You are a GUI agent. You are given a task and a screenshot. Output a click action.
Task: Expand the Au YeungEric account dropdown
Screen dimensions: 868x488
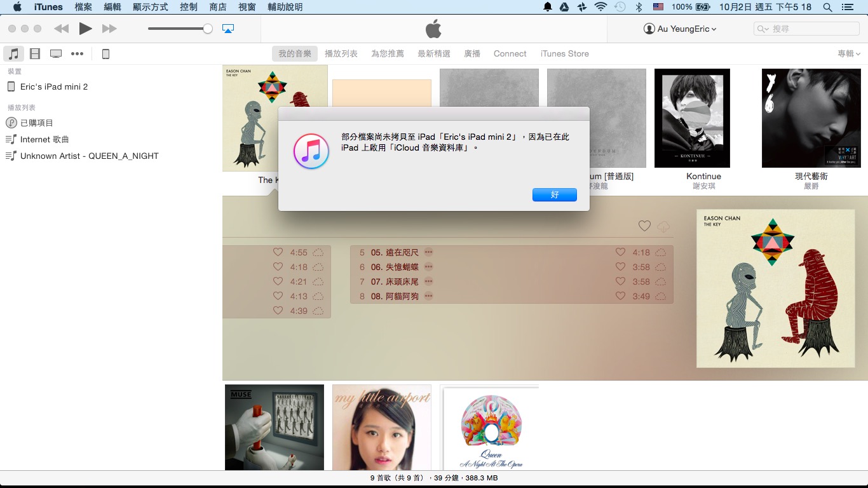pyautogui.click(x=680, y=29)
